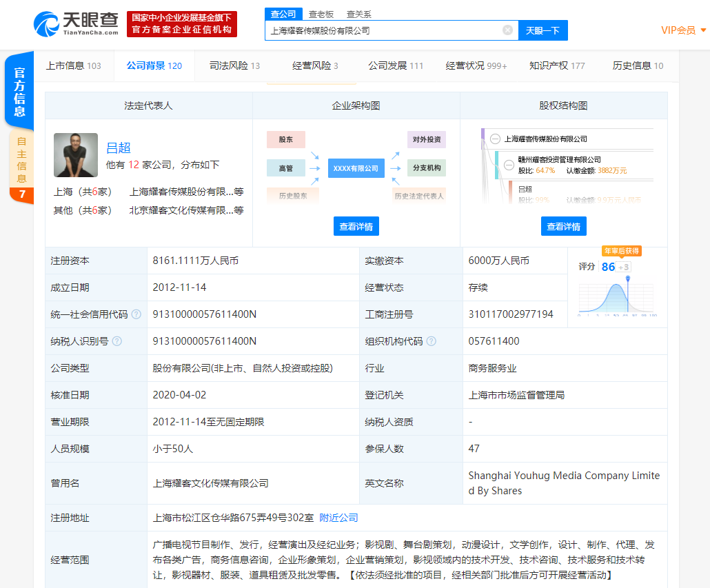Open help icon beside 组织机构代码

pyautogui.click(x=432, y=341)
